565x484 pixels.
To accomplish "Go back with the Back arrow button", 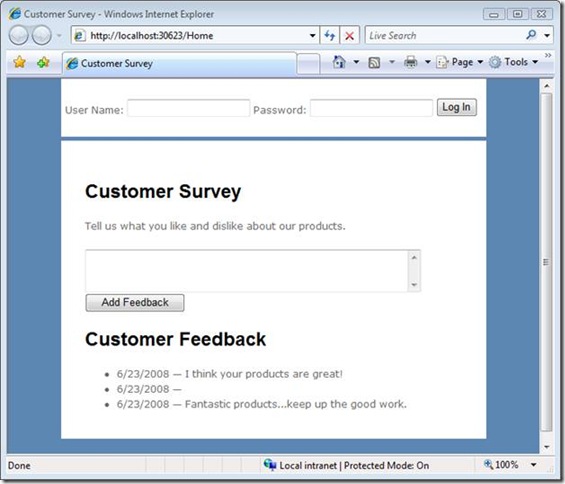I will pyautogui.click(x=18, y=35).
